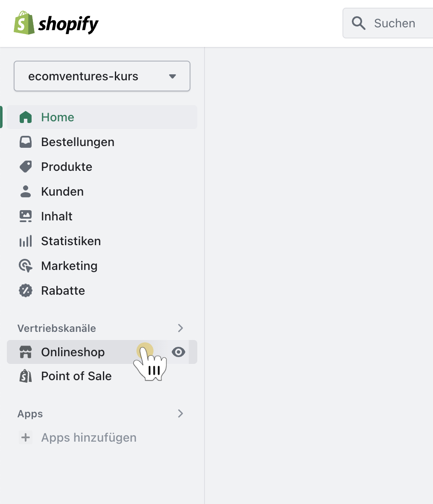
Task: Click the Inhalt image icon
Action: coord(26,216)
